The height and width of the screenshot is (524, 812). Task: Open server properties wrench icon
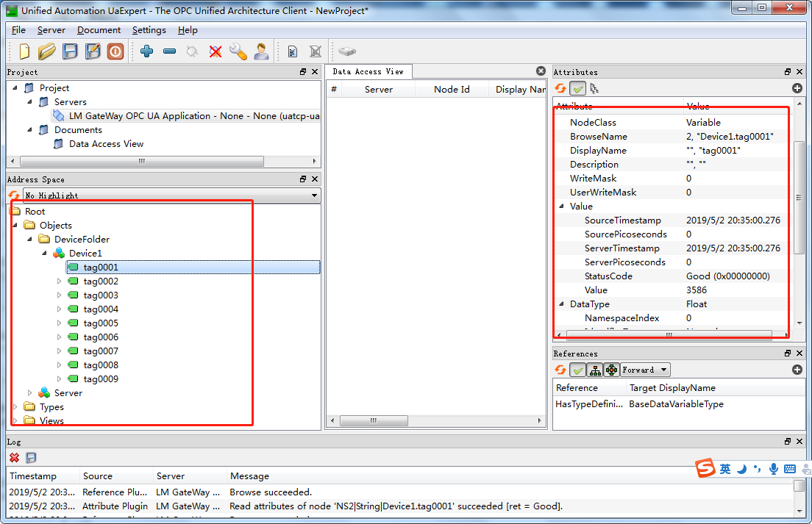238,51
